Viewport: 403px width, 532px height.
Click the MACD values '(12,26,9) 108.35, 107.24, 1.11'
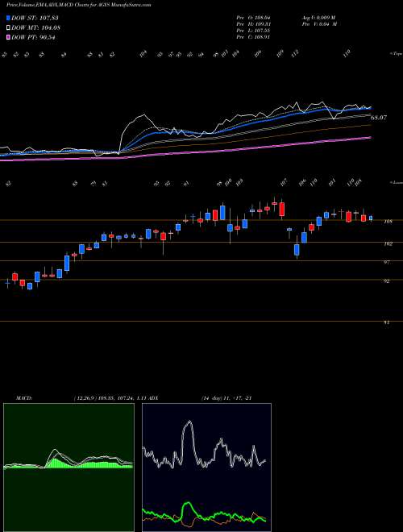110,398
